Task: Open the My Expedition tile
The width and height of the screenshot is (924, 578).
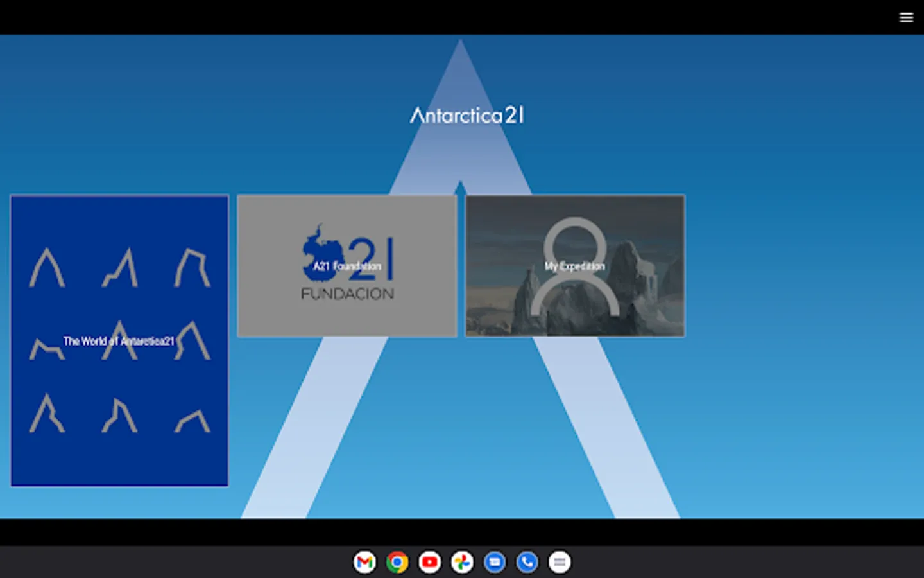Action: click(x=575, y=266)
